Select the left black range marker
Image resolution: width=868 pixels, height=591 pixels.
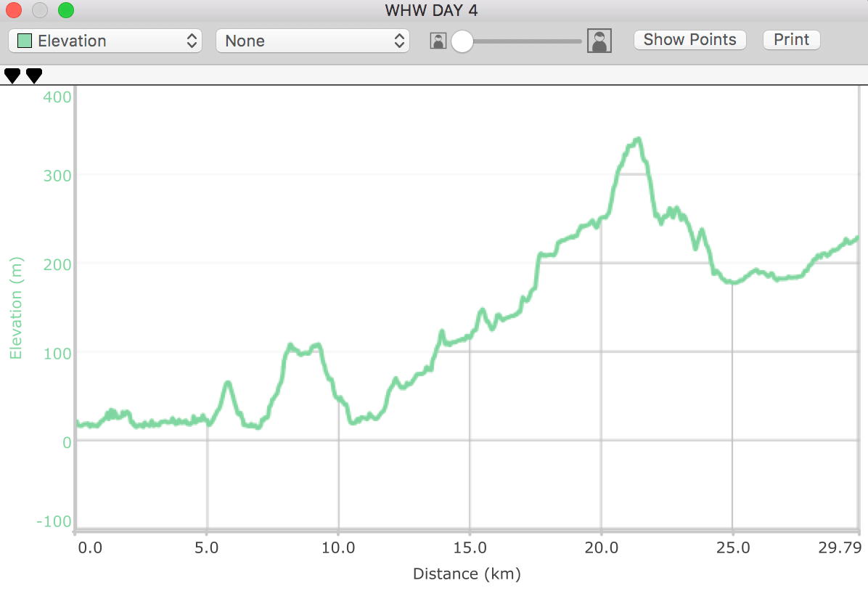[x=12, y=76]
